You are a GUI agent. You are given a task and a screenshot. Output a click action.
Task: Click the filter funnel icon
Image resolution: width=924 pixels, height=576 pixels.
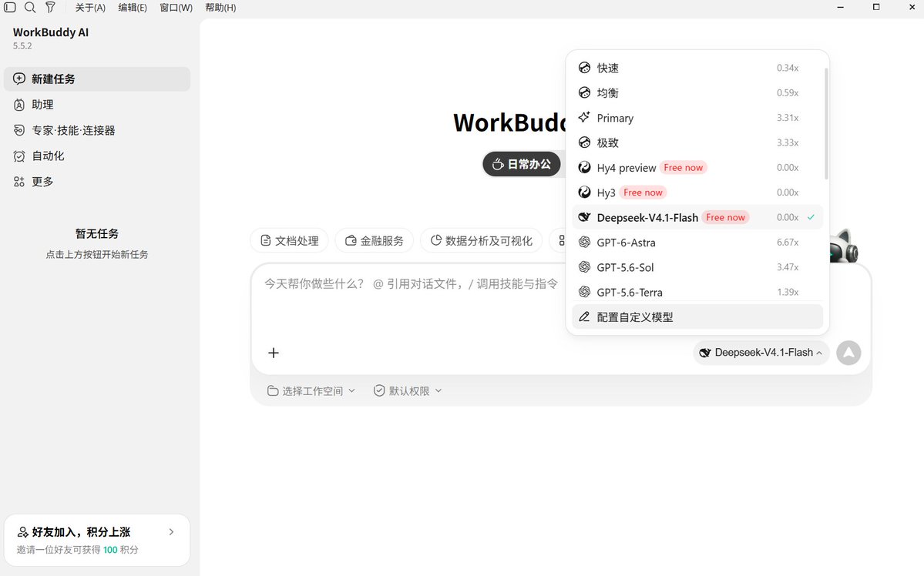point(50,7)
